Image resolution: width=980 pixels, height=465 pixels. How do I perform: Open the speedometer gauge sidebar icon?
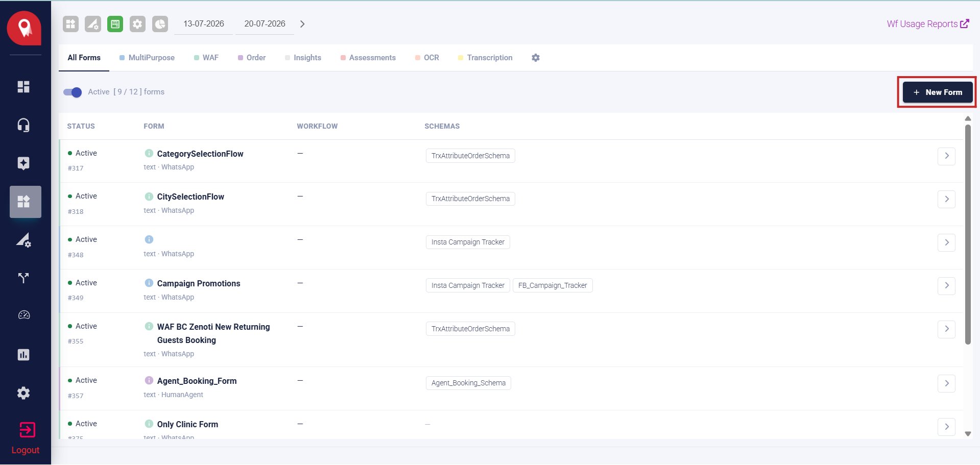pos(24,315)
